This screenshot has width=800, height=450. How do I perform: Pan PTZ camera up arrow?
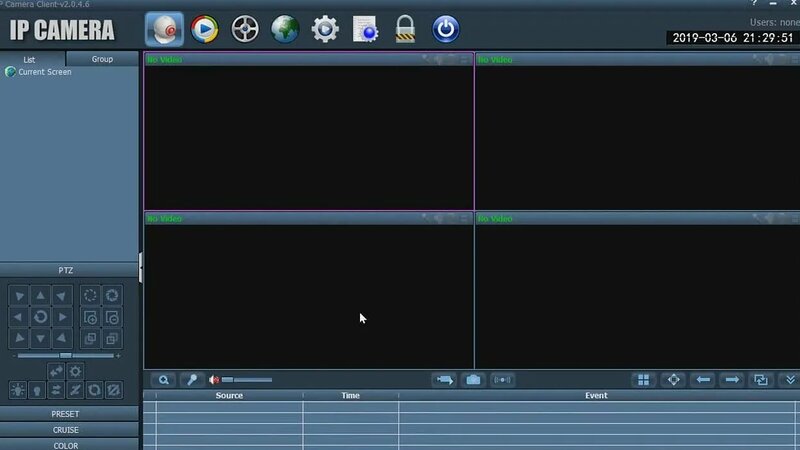point(40,295)
